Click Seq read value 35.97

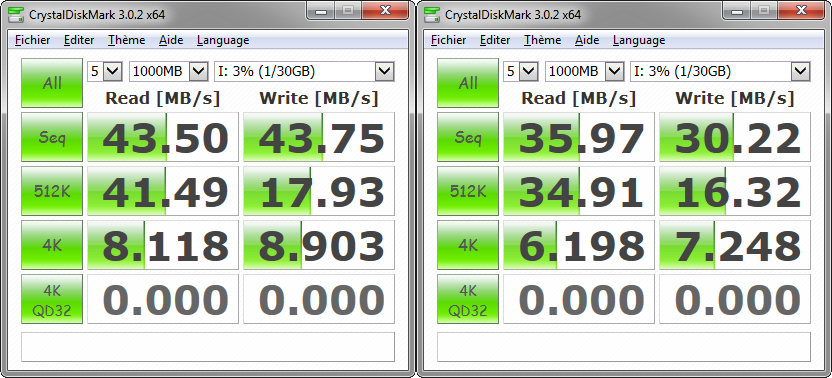[579, 137]
